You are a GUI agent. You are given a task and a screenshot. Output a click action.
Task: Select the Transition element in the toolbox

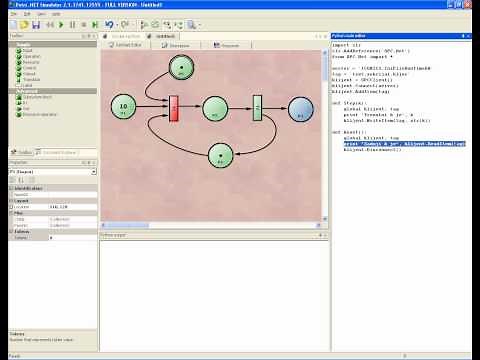point(28,79)
